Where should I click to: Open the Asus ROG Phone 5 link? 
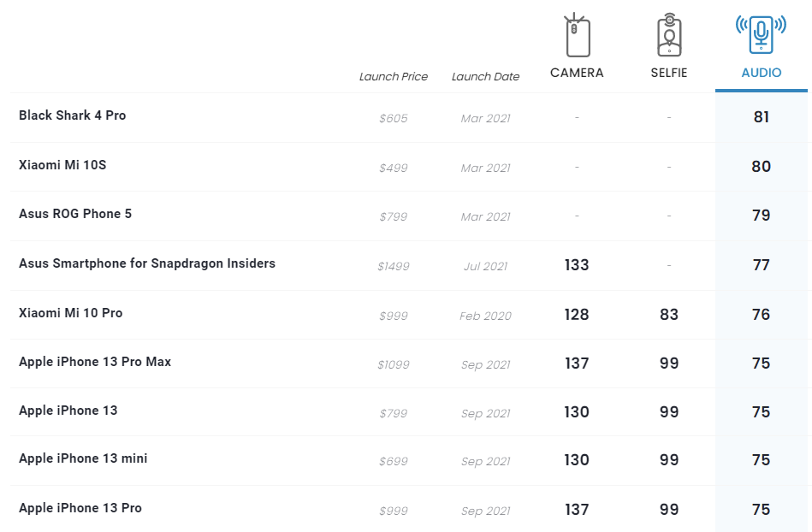tap(75, 214)
